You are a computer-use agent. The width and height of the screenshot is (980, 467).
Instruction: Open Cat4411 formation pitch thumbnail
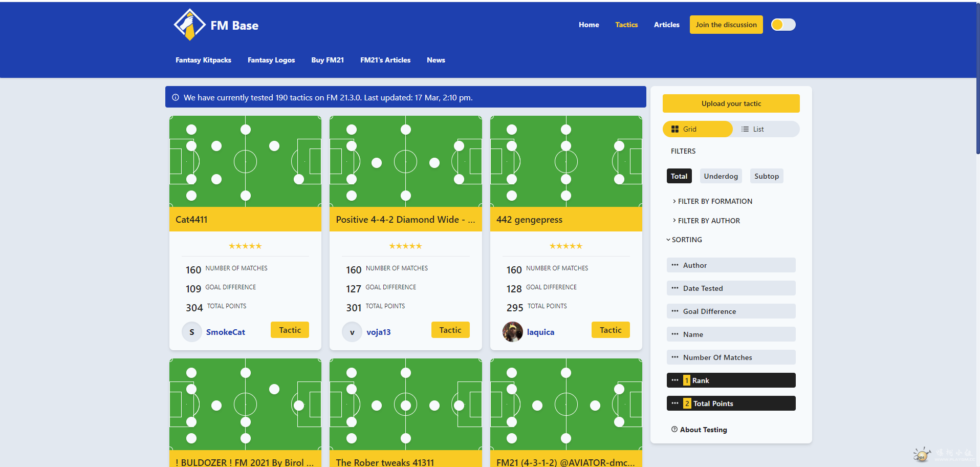[245, 161]
